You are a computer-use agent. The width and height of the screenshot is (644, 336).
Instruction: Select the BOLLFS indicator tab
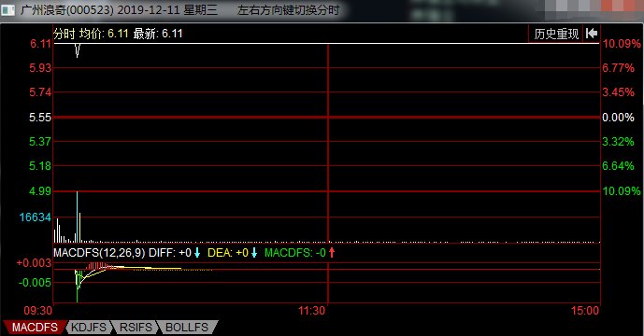[187, 328]
